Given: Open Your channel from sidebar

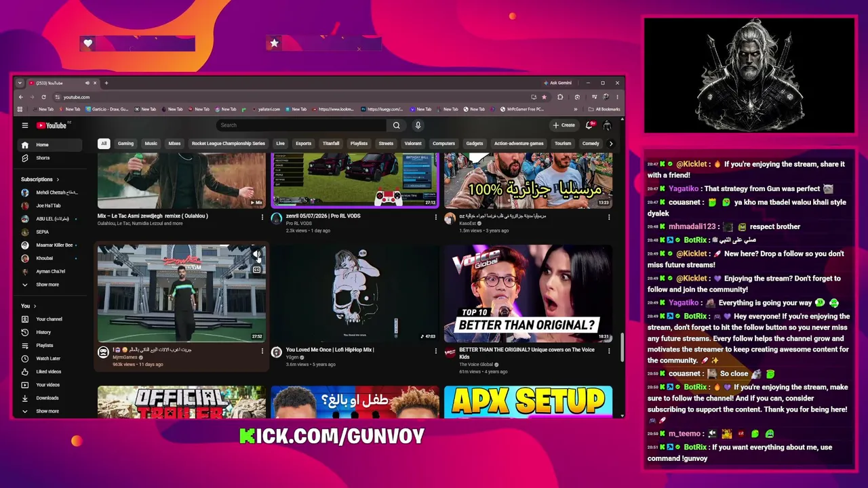Looking at the screenshot, I should coord(50,319).
